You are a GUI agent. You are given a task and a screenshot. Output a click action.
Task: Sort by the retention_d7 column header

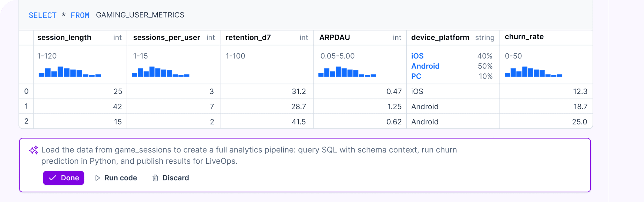click(247, 37)
